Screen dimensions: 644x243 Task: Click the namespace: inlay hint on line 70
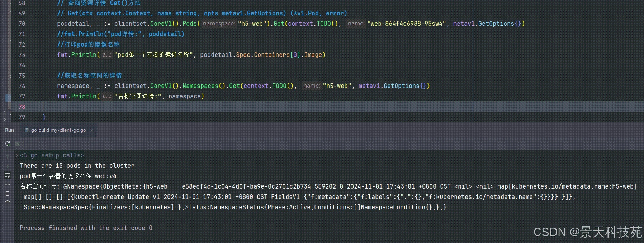coord(219,24)
